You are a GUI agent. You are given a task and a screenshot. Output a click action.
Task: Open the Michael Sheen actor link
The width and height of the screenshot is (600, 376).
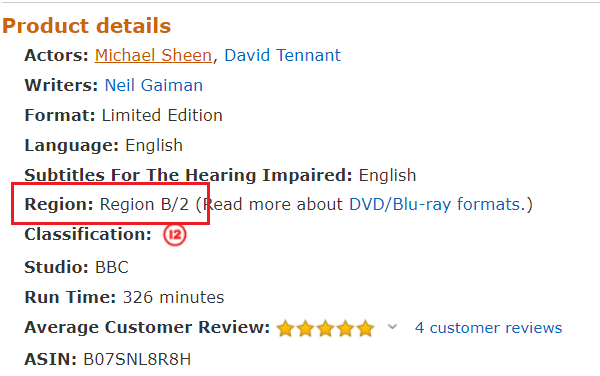click(153, 55)
